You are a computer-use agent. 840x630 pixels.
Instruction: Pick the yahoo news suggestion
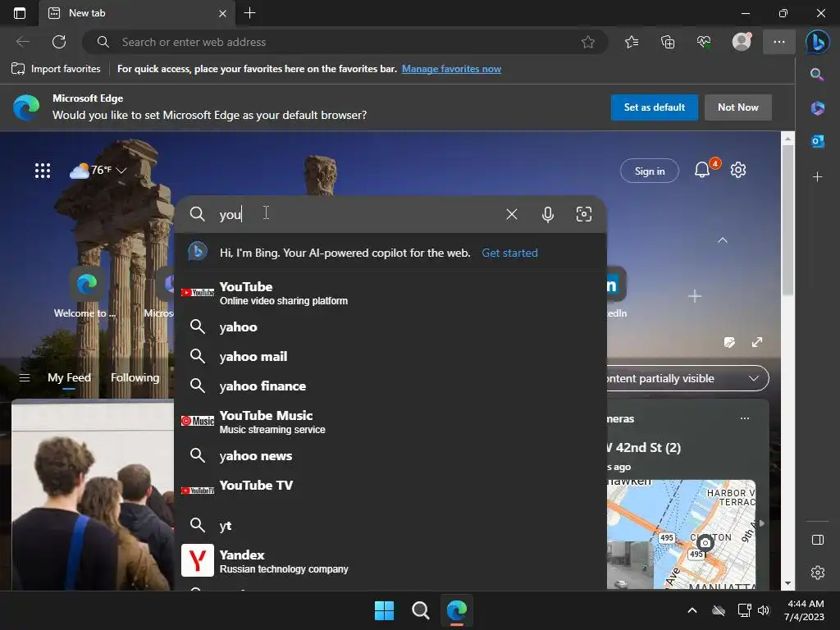click(x=390, y=455)
